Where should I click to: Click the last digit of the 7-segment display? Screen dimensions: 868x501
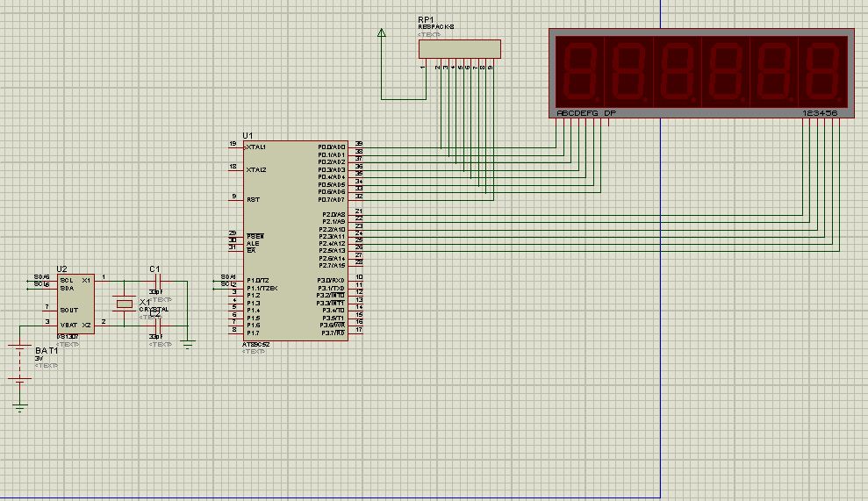tap(822, 69)
